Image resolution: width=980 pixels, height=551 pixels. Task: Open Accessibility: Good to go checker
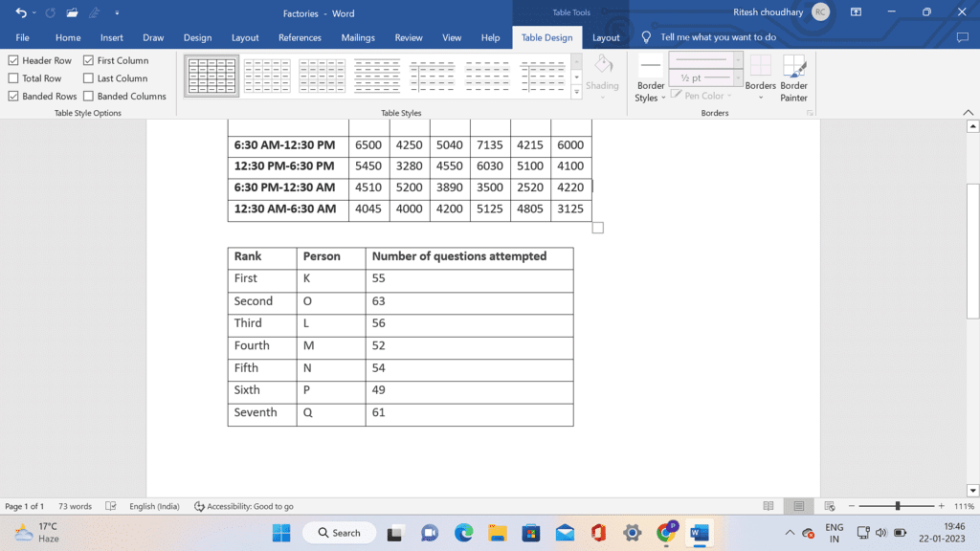(244, 506)
